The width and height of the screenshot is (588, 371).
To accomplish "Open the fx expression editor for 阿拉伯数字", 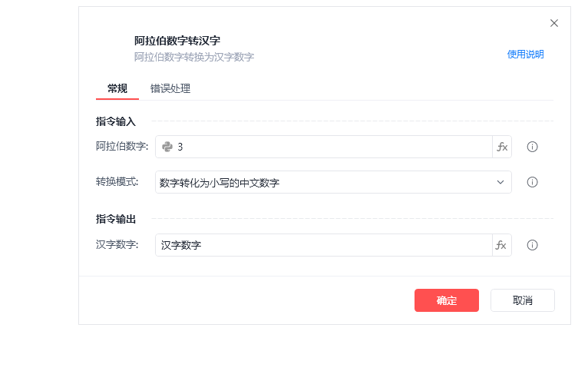I will point(502,147).
